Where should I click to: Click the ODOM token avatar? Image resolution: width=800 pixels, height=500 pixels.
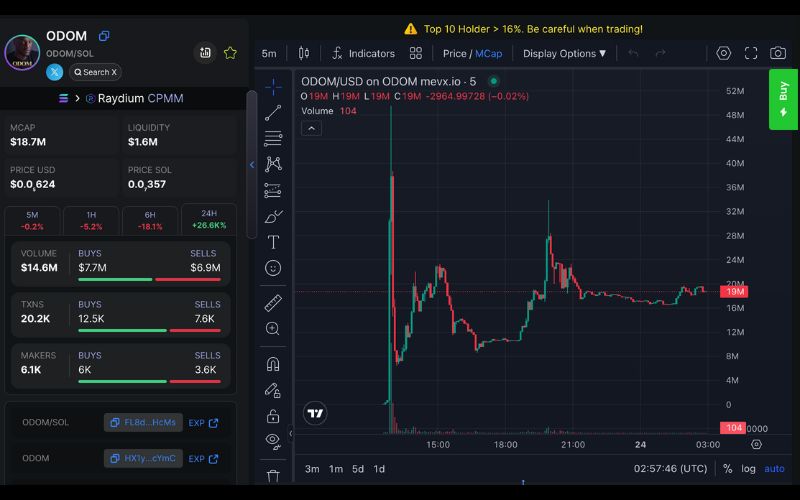(x=22, y=53)
